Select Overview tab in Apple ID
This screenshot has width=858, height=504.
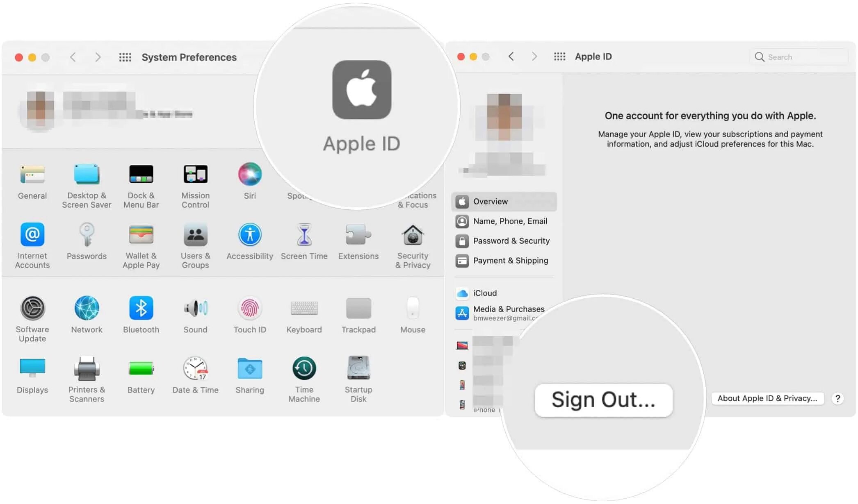pos(505,201)
